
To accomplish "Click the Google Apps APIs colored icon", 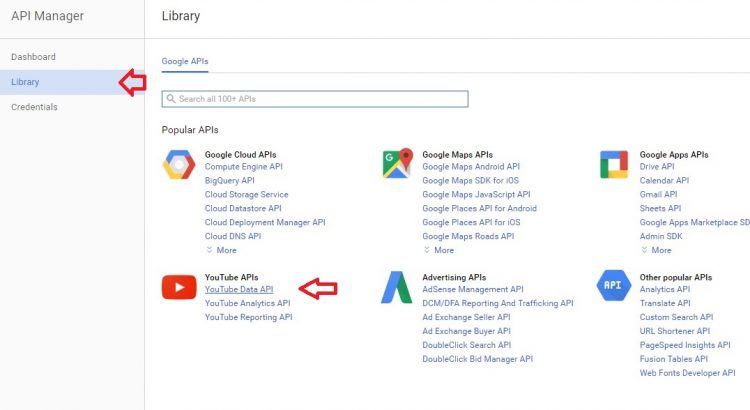I will 613,165.
